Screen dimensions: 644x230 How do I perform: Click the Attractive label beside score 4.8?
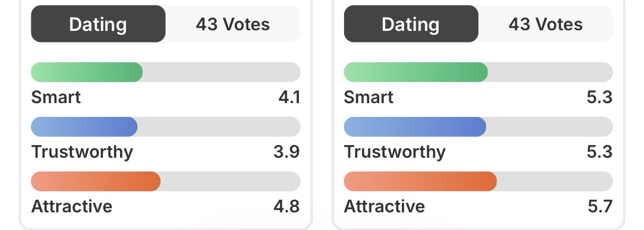click(72, 206)
